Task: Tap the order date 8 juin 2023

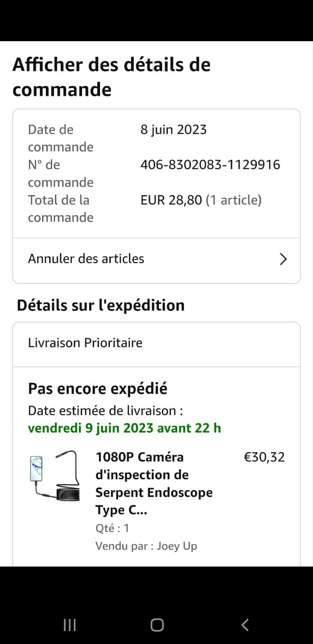Action: (173, 130)
